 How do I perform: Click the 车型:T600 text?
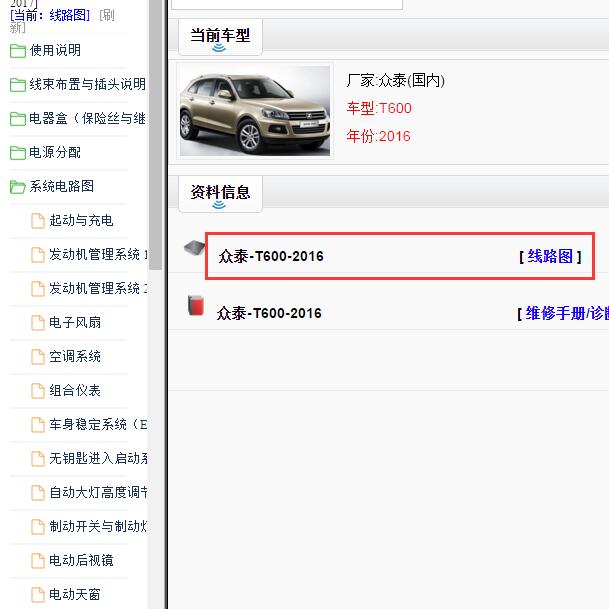(x=379, y=108)
